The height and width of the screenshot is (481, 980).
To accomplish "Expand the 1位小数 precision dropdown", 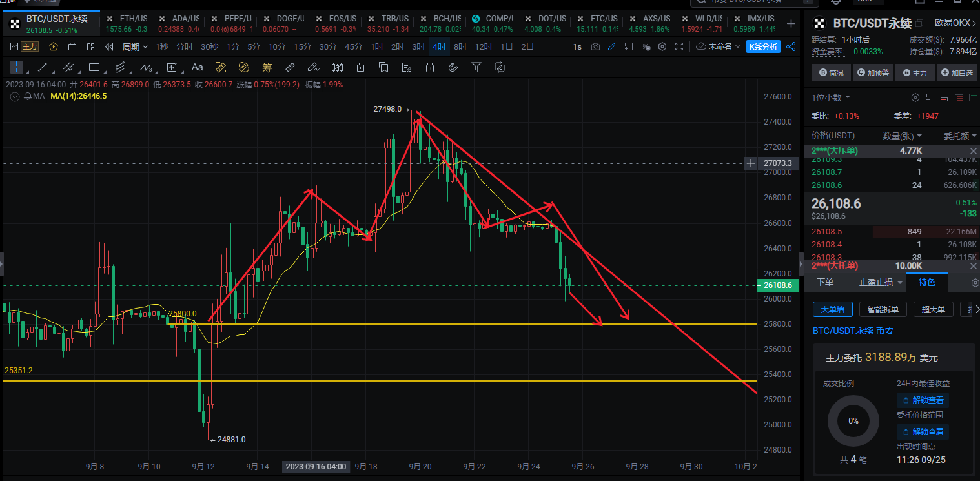I will (831, 97).
